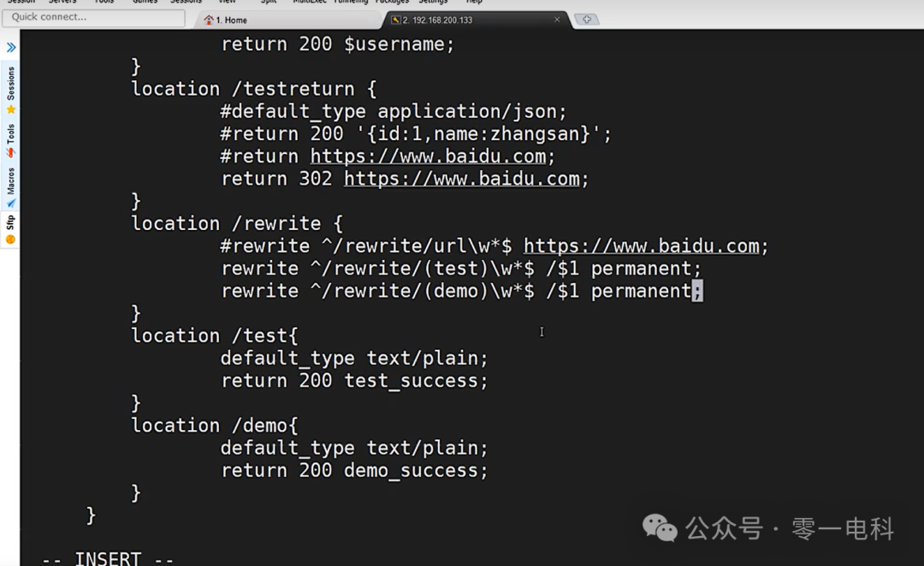Click the home icon on the Home tab
The width and height of the screenshot is (924, 566).
pyautogui.click(x=208, y=19)
